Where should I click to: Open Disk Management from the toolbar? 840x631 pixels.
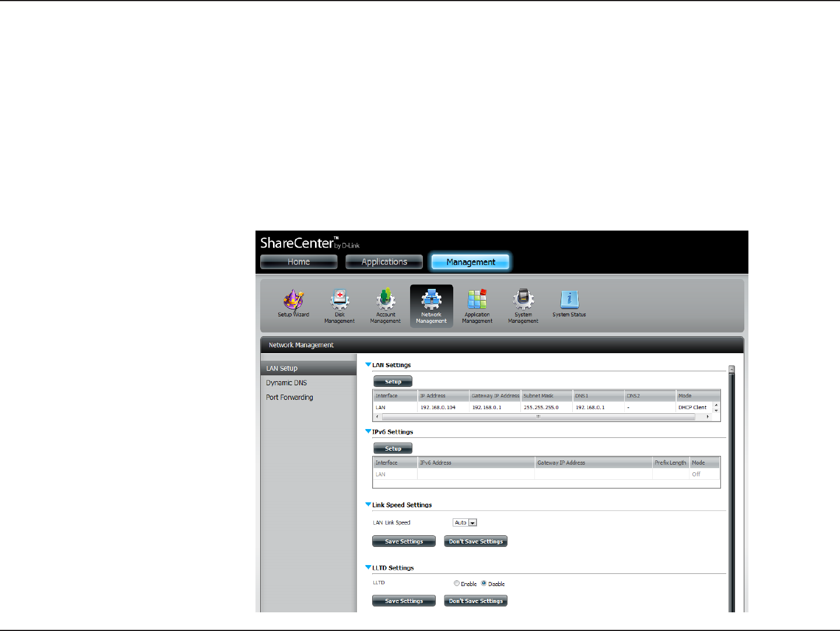point(339,306)
